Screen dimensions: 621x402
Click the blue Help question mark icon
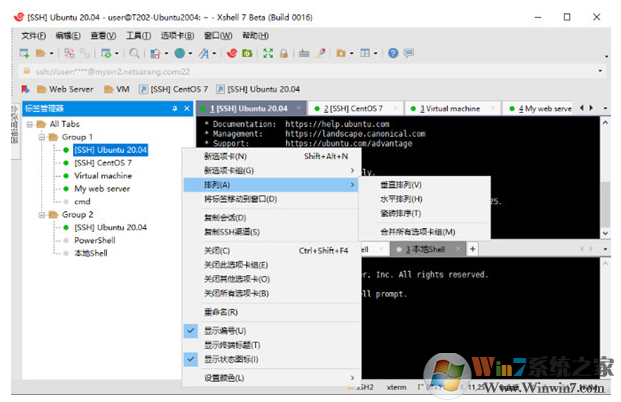tap(393, 53)
